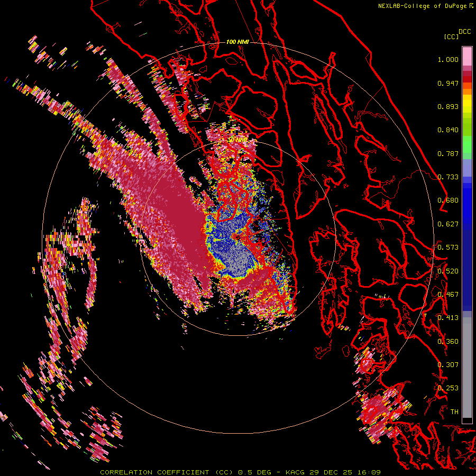The width and height of the screenshot is (476, 476).
Task: Select the 1.000 scale value
Action: pyautogui.click(x=448, y=59)
